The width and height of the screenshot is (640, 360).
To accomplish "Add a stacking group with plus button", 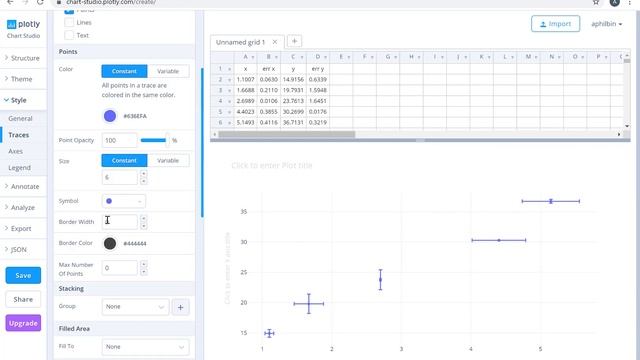I will 180,307.
